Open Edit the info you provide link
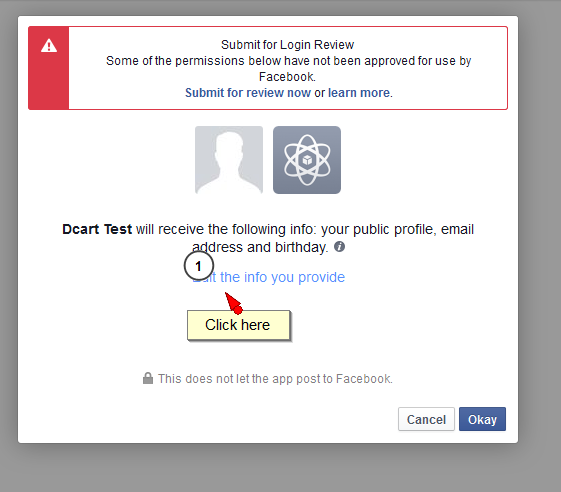This screenshot has height=492, width=561. (x=269, y=277)
